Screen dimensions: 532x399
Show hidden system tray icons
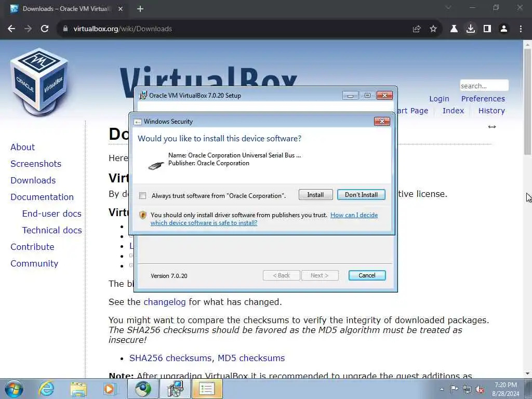tap(442, 390)
